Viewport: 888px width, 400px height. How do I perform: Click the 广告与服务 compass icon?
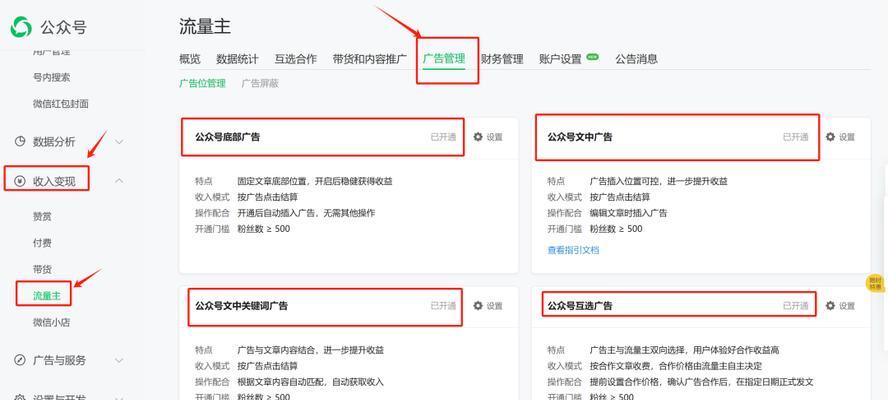[20, 360]
